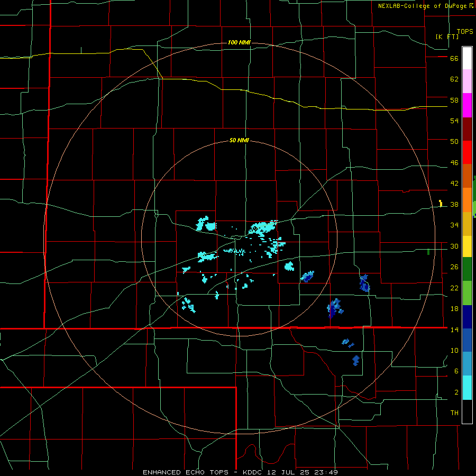Click the legend value 6
Viewport: 476px width, 476px height.
pyautogui.click(x=456, y=371)
